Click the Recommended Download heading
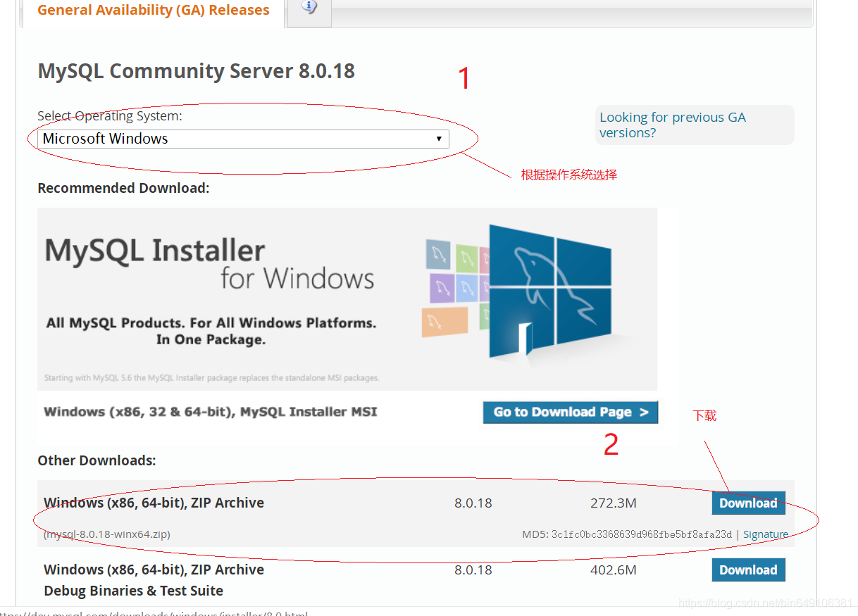Screen dimensions: 858x616 [123, 188]
